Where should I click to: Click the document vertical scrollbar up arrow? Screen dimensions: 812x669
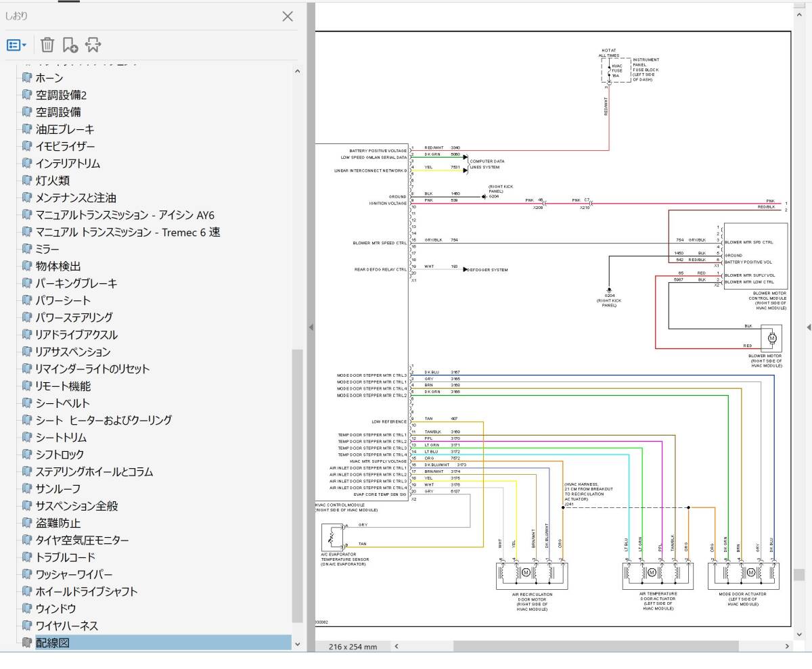799,9
